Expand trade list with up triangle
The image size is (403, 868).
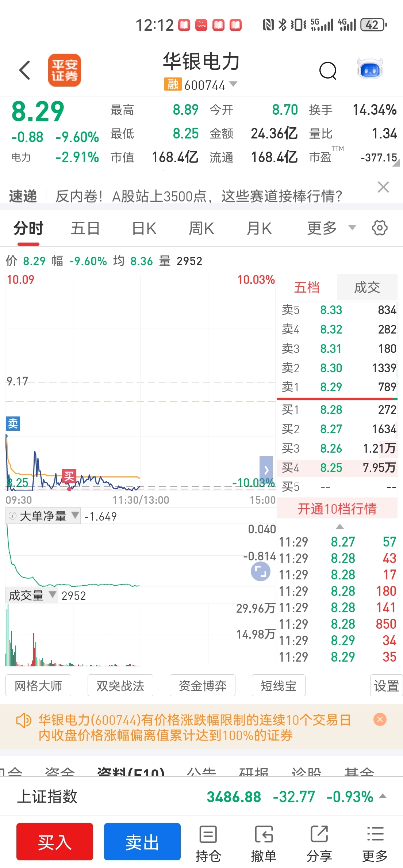340,526
